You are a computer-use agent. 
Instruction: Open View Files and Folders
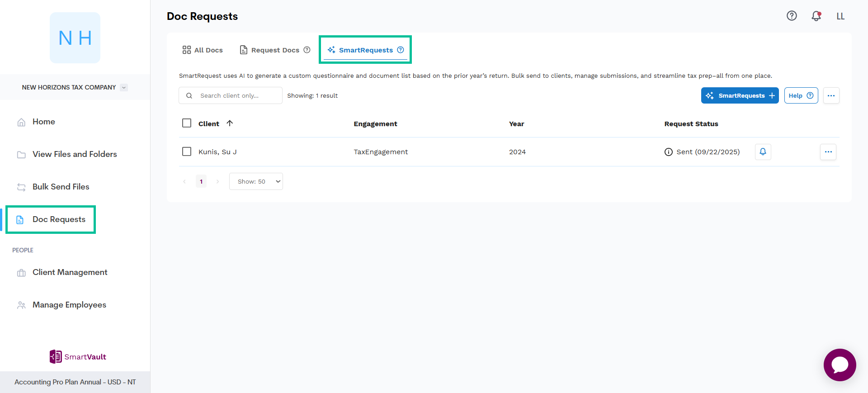(67, 154)
